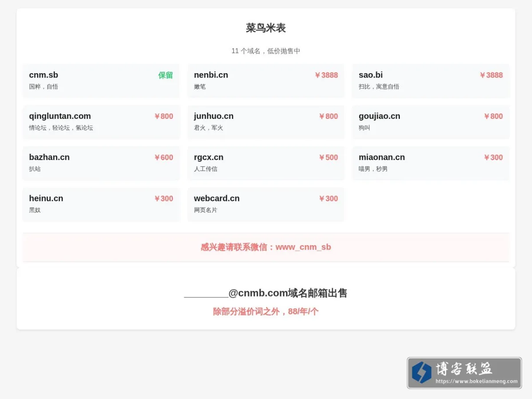The height and width of the screenshot is (399, 532).
Task: Select the webcard.cn domain name
Action: click(217, 199)
